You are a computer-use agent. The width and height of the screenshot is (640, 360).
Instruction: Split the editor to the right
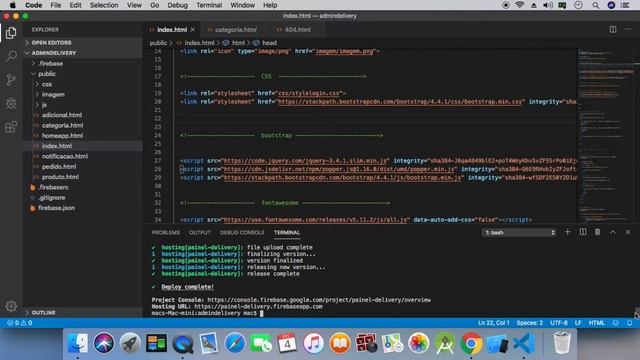(613, 29)
